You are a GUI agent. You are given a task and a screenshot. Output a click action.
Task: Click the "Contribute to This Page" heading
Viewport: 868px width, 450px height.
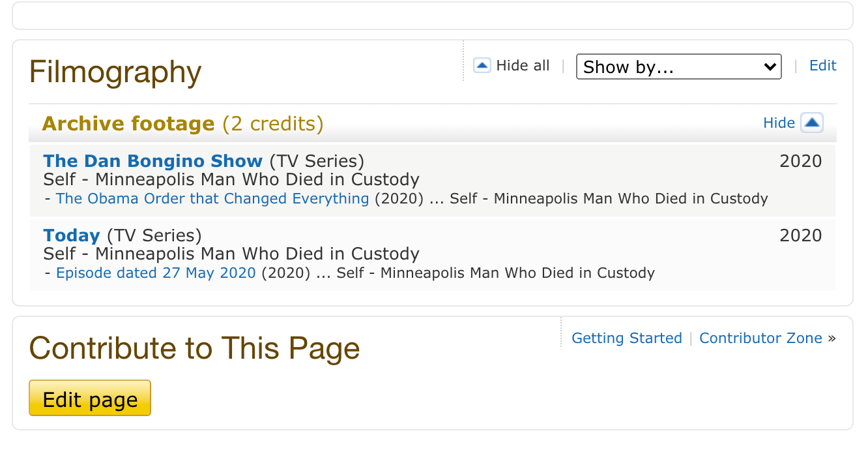(194, 348)
